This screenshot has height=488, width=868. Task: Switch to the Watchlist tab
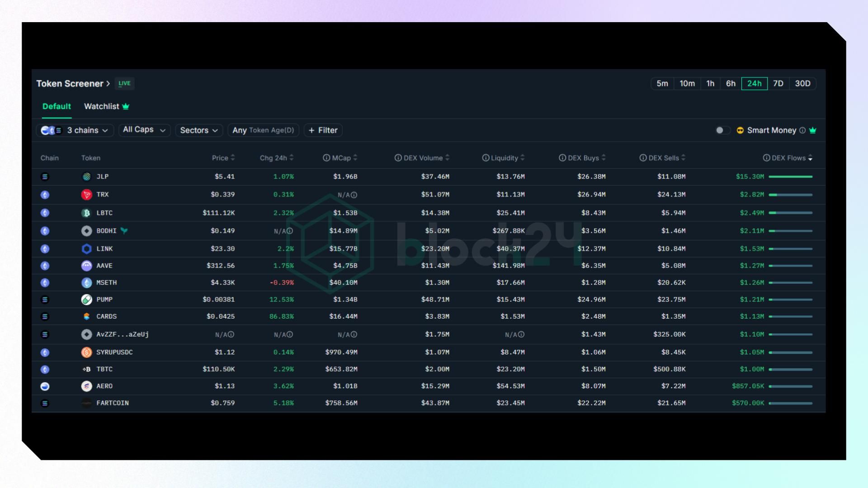(x=107, y=107)
